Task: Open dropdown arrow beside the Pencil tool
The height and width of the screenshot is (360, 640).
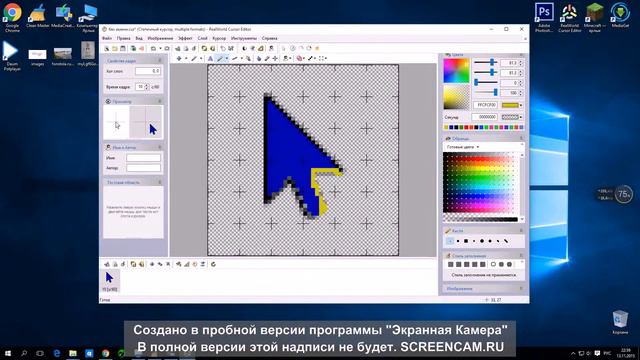Action: [x=227, y=58]
